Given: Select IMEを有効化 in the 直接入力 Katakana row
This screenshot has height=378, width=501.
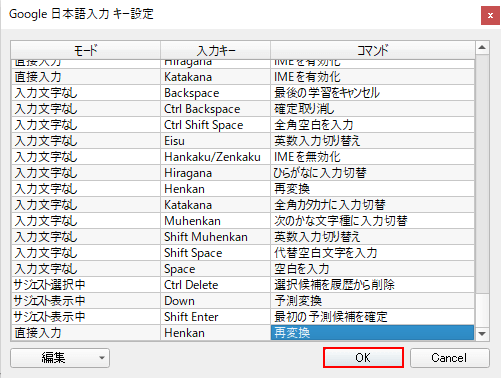Looking at the screenshot, I should click(372, 77).
